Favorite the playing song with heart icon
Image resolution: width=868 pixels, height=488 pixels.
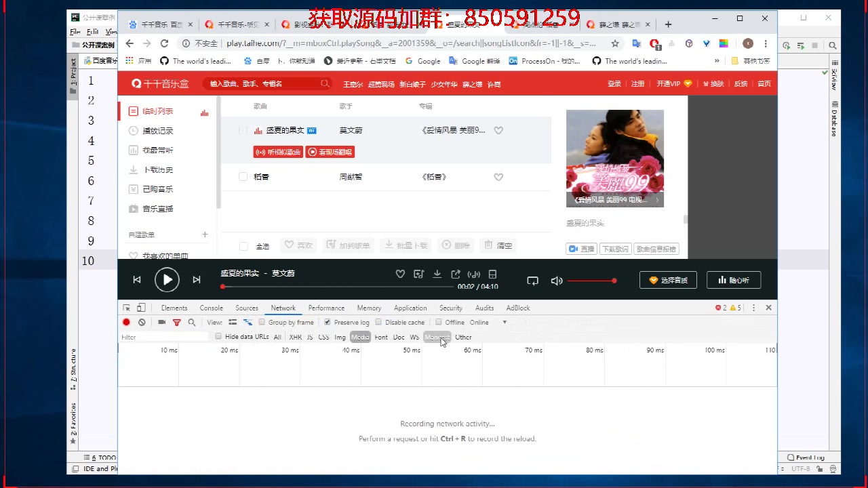click(400, 274)
